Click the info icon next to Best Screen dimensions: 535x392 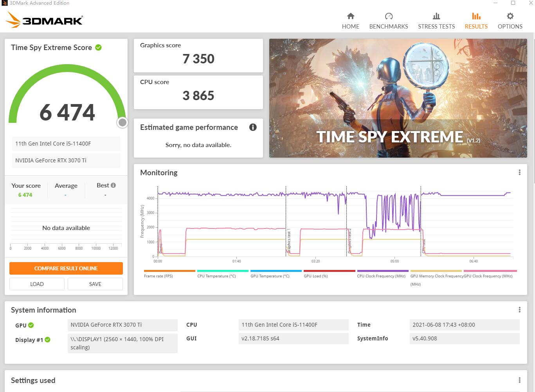coord(113,185)
